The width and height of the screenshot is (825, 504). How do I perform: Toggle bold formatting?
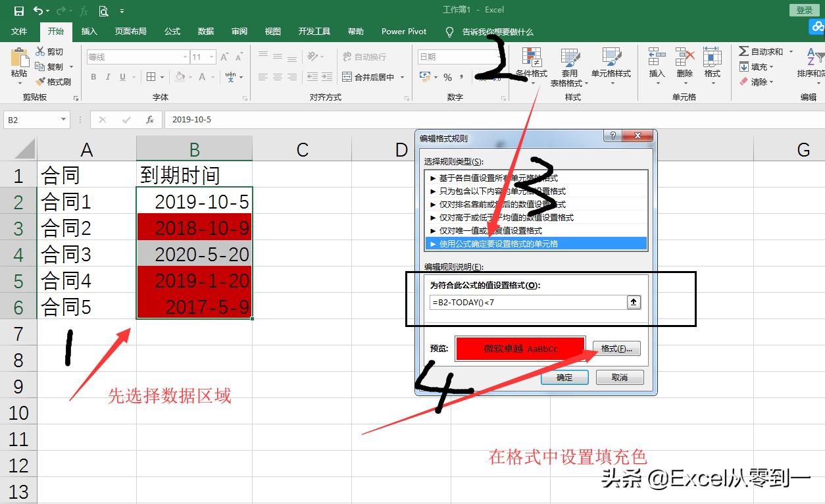click(x=93, y=77)
